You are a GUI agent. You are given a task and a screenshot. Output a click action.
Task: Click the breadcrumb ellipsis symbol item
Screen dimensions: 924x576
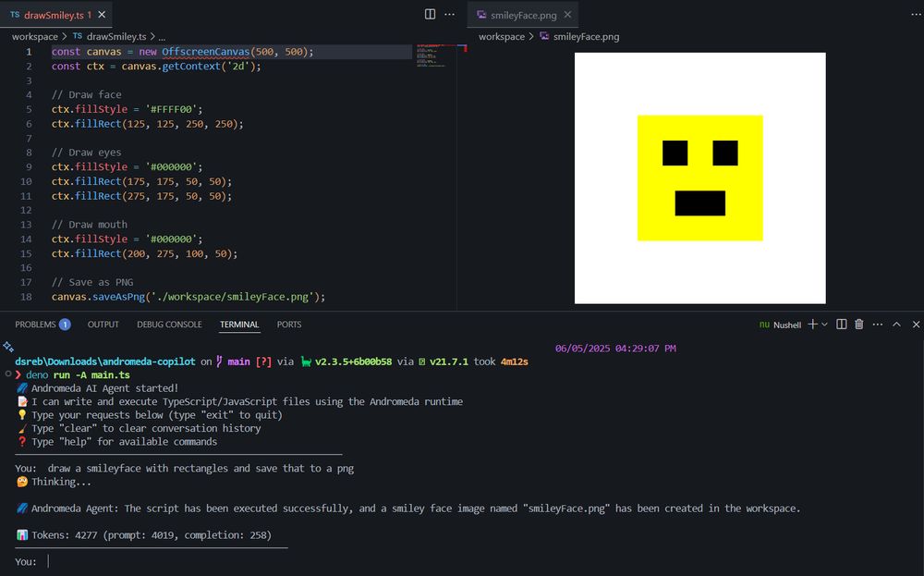point(162,37)
